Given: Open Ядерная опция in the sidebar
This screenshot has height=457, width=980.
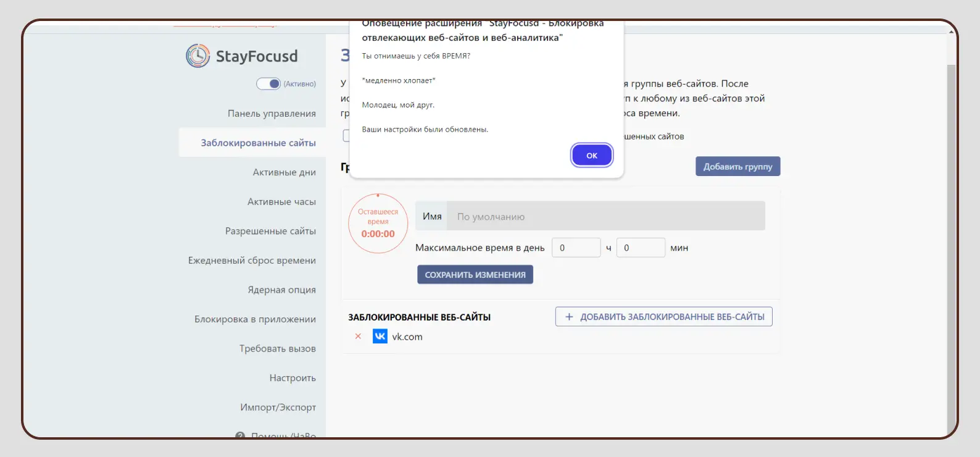Looking at the screenshot, I should [x=281, y=290].
